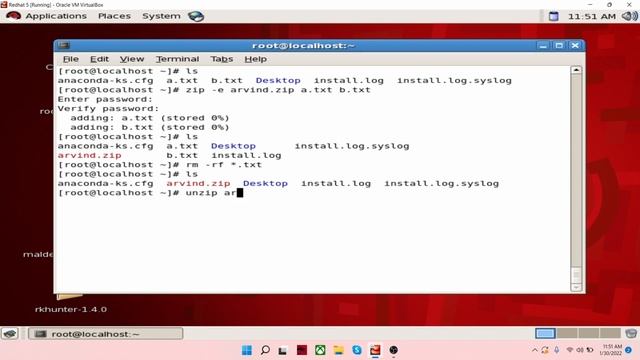Switch to the first workspace
This screenshot has height=360, width=640.
click(545, 333)
